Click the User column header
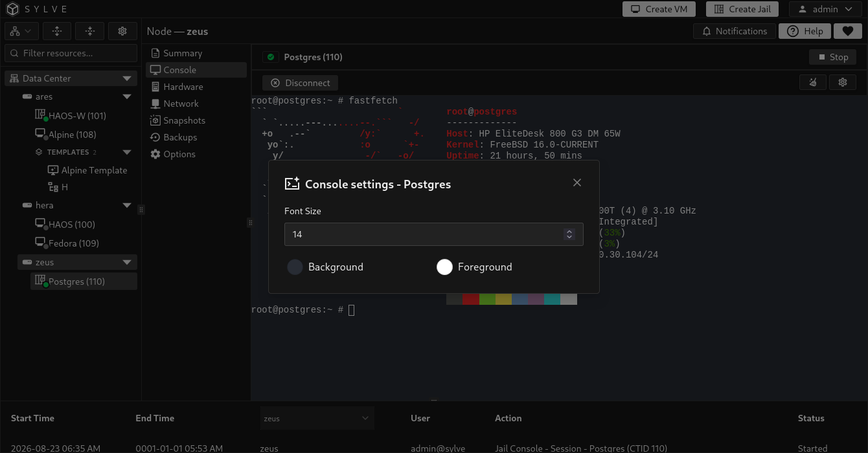Screen dimensions: 868x453 [420, 418]
